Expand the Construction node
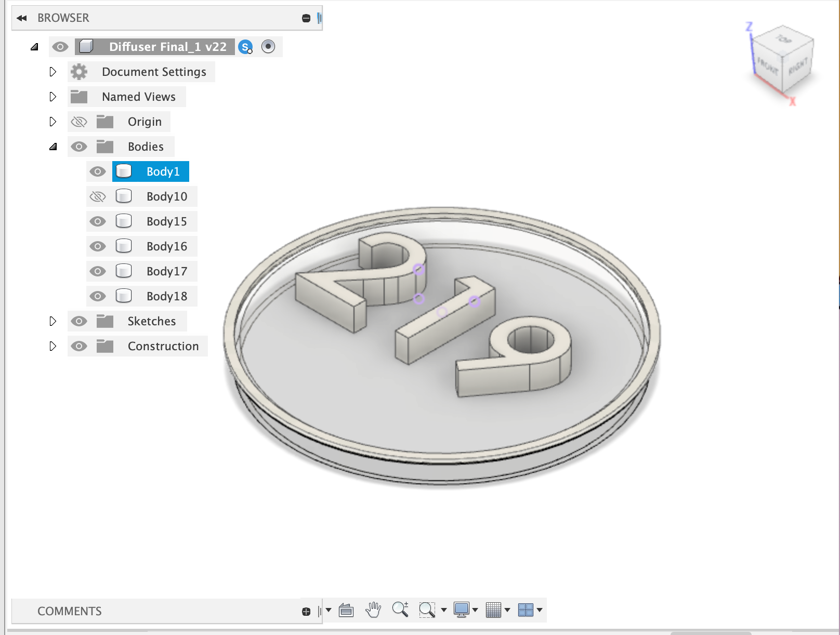The image size is (840, 635). [x=52, y=346]
